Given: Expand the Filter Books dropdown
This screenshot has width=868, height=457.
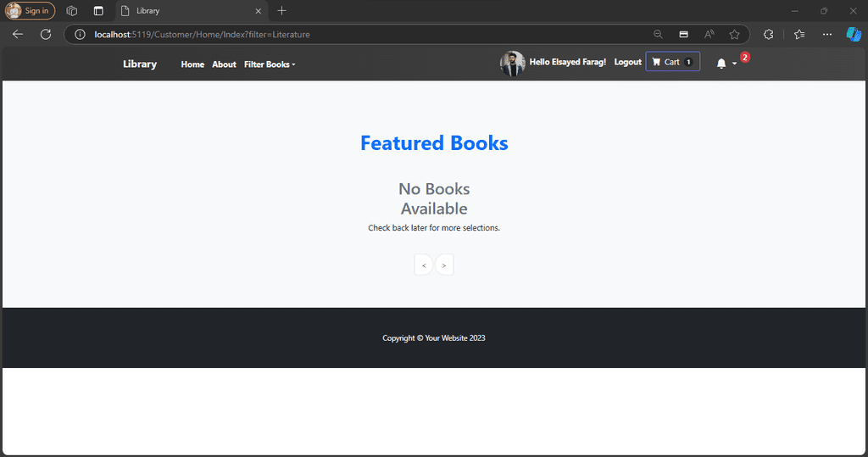Looking at the screenshot, I should [x=270, y=64].
